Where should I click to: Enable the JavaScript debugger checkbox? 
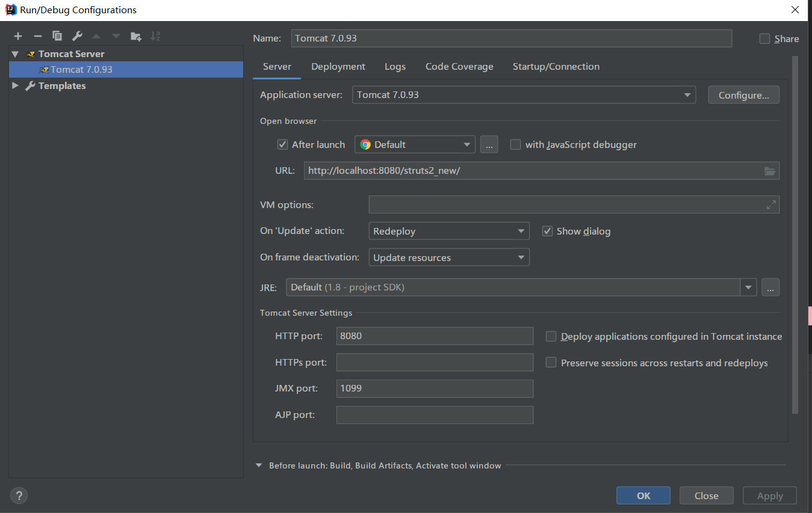pos(515,144)
